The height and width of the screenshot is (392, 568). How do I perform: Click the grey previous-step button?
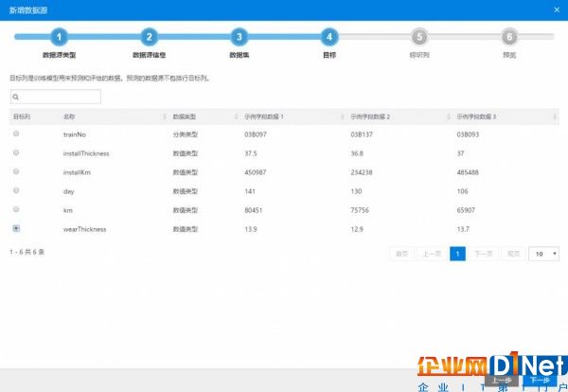(x=502, y=380)
